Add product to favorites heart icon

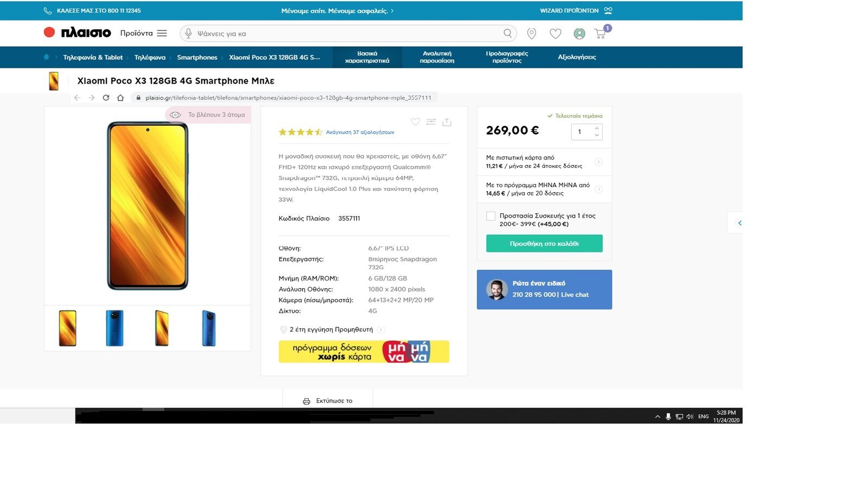click(415, 122)
